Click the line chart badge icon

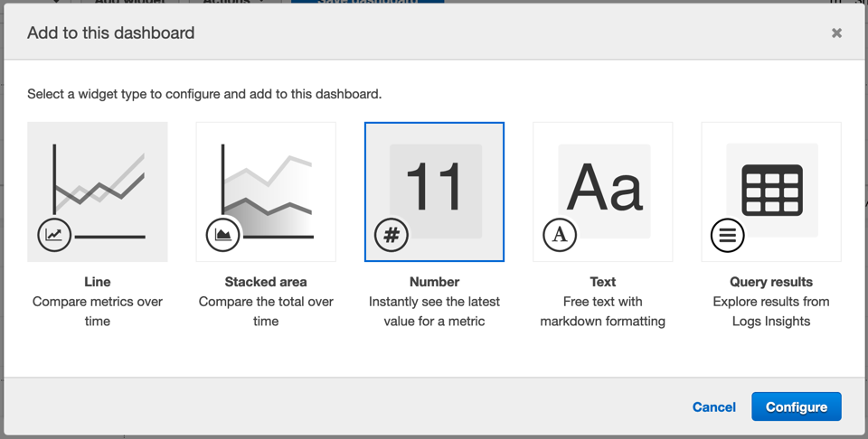54,236
